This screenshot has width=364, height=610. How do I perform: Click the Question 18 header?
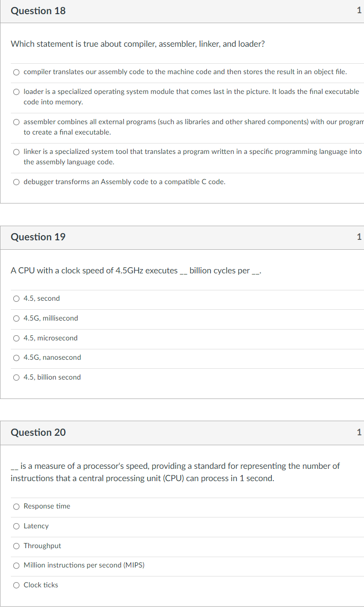[x=38, y=10]
